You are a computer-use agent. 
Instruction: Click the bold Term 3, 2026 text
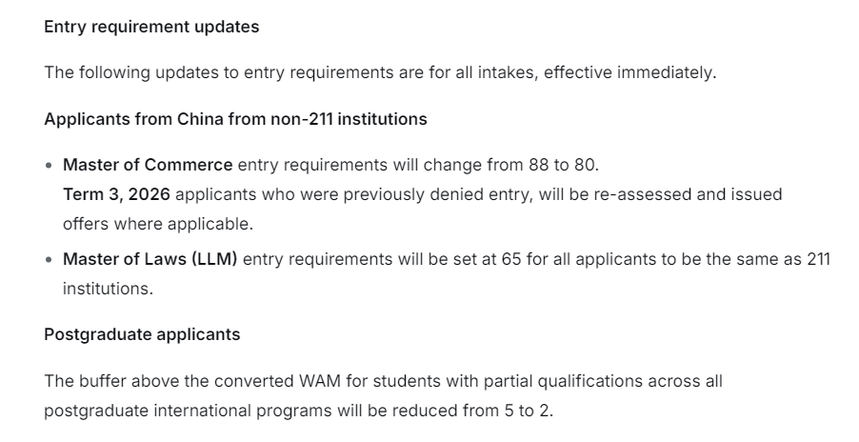pos(116,194)
